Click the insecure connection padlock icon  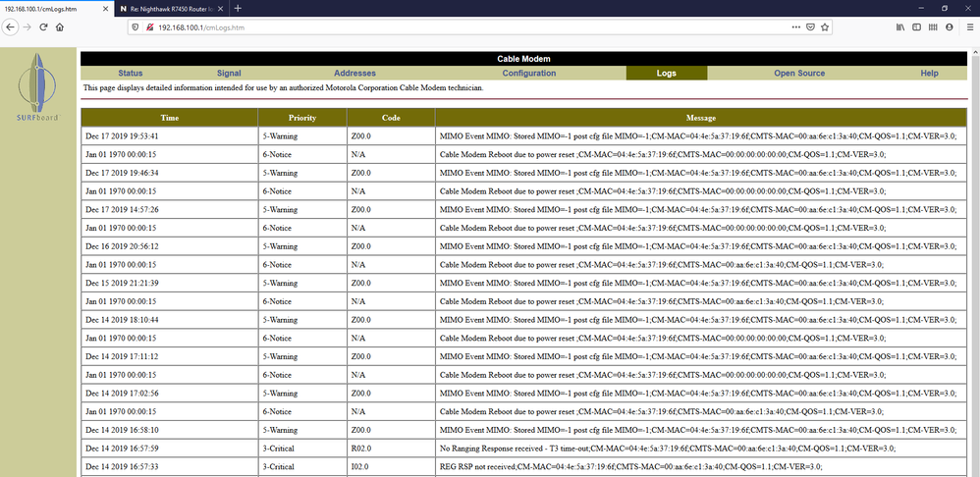[x=149, y=27]
